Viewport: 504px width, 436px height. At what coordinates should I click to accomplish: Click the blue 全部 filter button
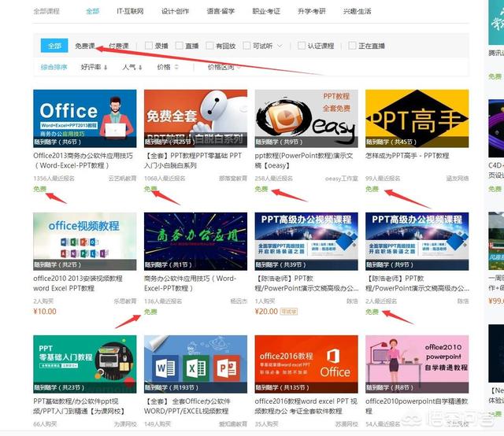pyautogui.click(x=54, y=46)
